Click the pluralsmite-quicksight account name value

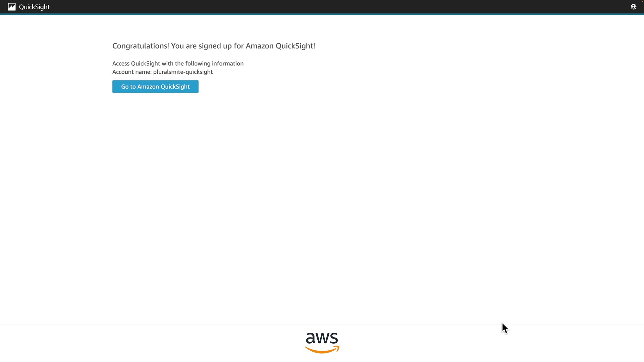(x=183, y=72)
